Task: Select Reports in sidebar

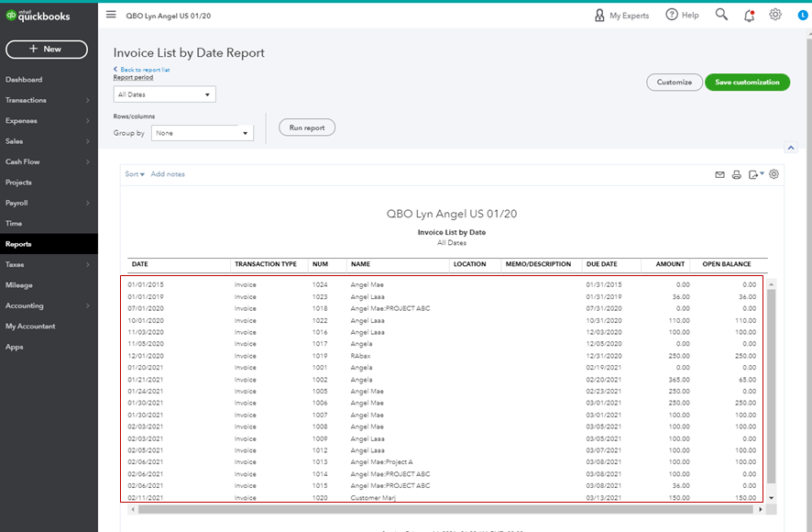Action: coord(49,244)
